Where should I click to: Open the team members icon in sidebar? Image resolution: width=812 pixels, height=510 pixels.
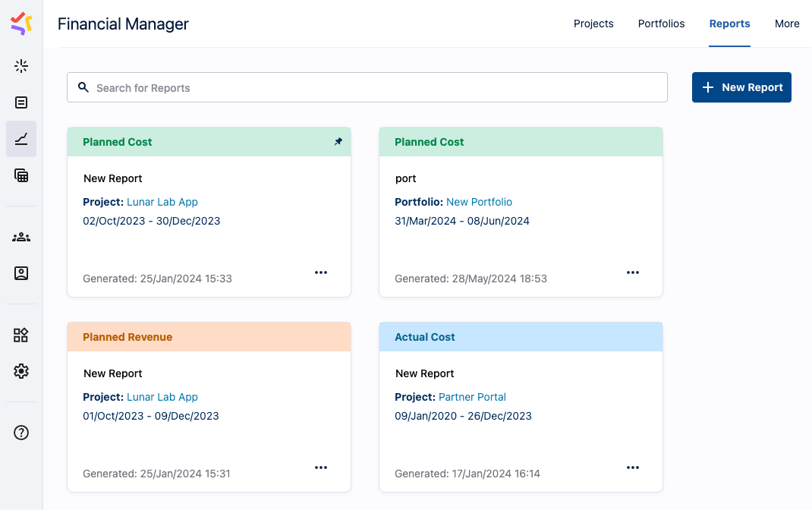click(x=21, y=237)
